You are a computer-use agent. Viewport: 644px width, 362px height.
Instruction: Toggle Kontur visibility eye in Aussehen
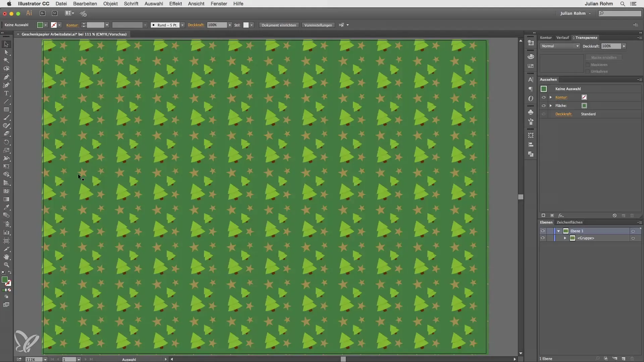[544, 97]
